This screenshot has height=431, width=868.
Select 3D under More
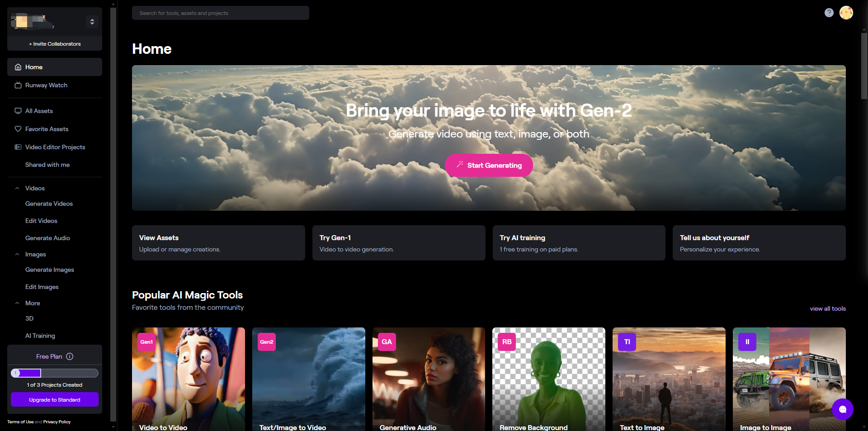point(29,318)
